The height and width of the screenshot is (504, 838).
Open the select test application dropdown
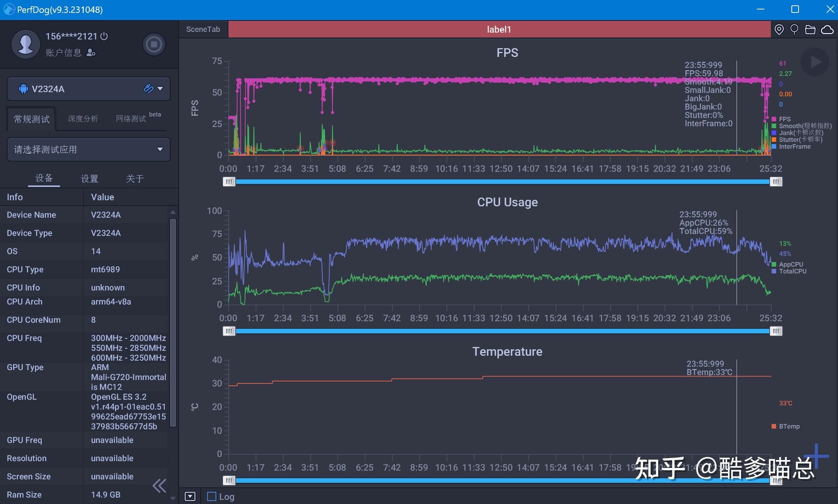point(89,149)
